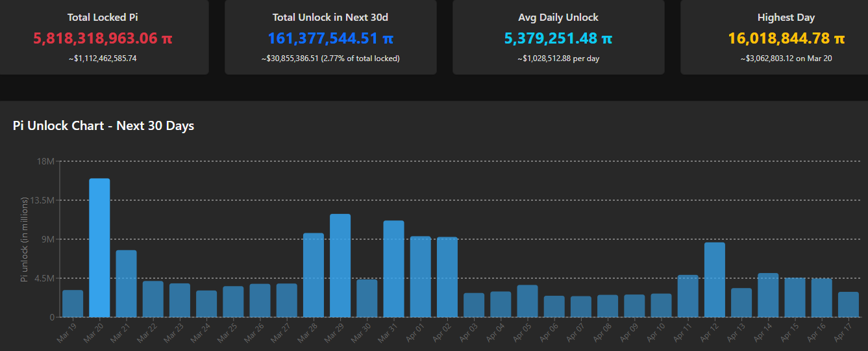
Task: Select the Mar 30 bar
Action: click(367, 298)
